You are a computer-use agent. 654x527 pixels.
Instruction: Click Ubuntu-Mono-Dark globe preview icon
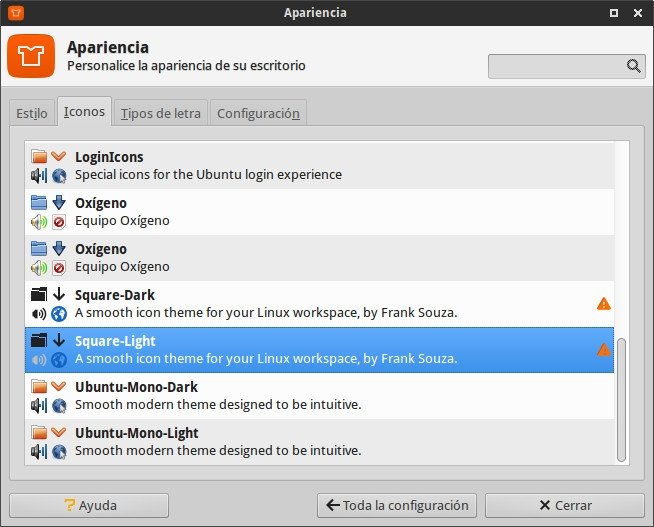[59, 405]
